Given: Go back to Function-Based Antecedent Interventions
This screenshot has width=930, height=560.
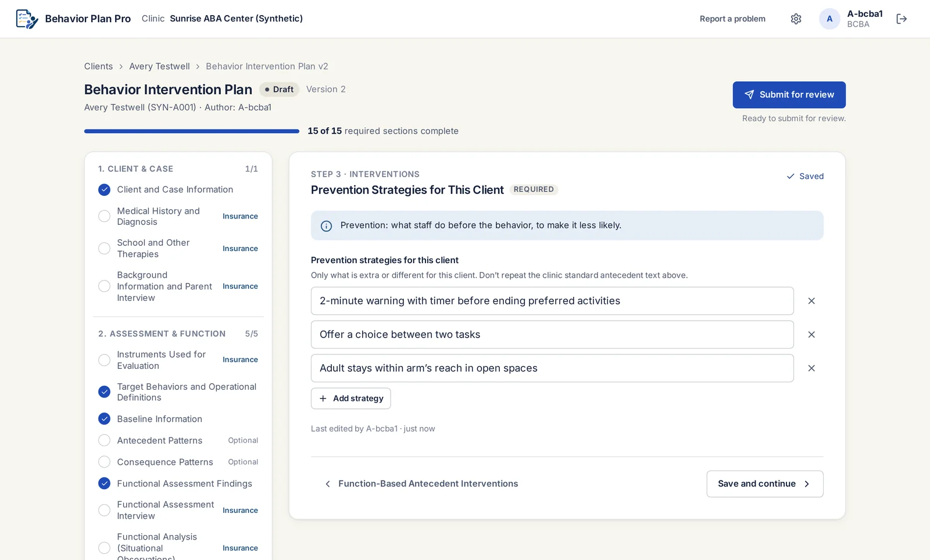Looking at the screenshot, I should pos(421,484).
